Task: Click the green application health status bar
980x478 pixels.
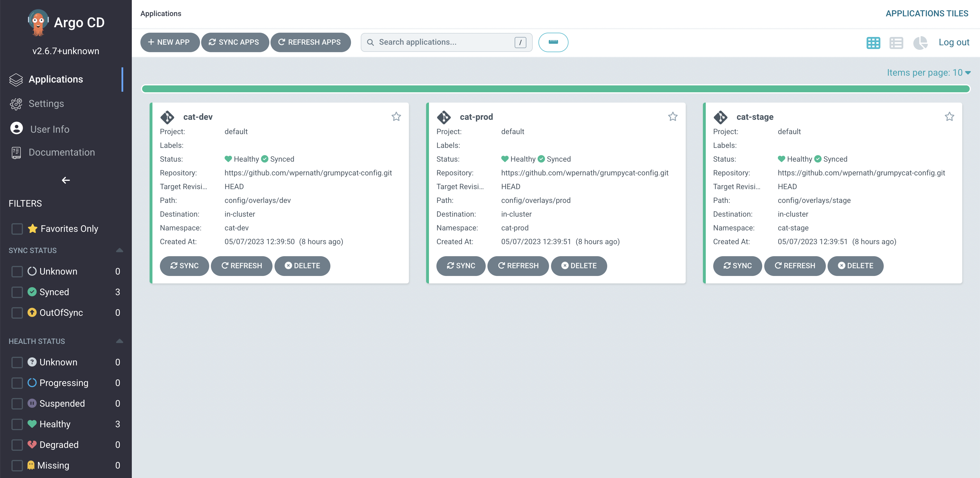Action: coord(555,89)
